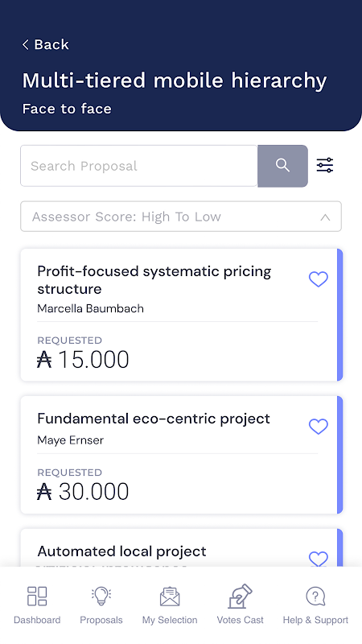Toggle the heart on Automated local project
Viewport: 362px width, 644px height.
tap(319, 559)
